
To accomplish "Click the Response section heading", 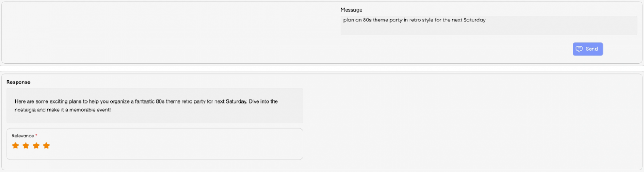I will [x=18, y=82].
